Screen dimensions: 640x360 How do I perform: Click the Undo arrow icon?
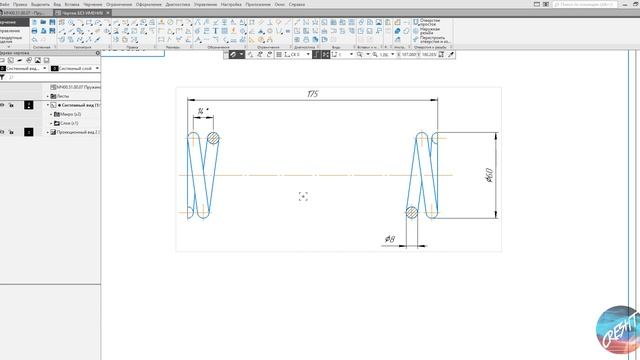point(35,40)
